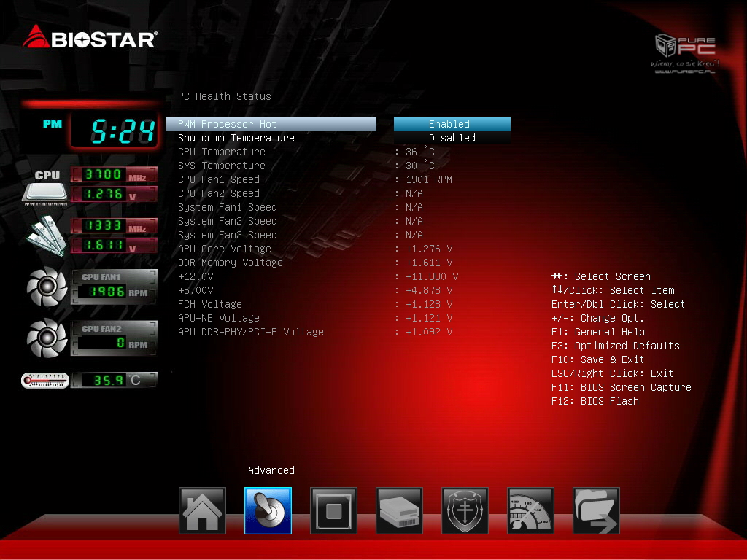Screen dimensions: 747x560
Task: Click the 1333 MHz memory frequency readout
Action: click(x=115, y=225)
